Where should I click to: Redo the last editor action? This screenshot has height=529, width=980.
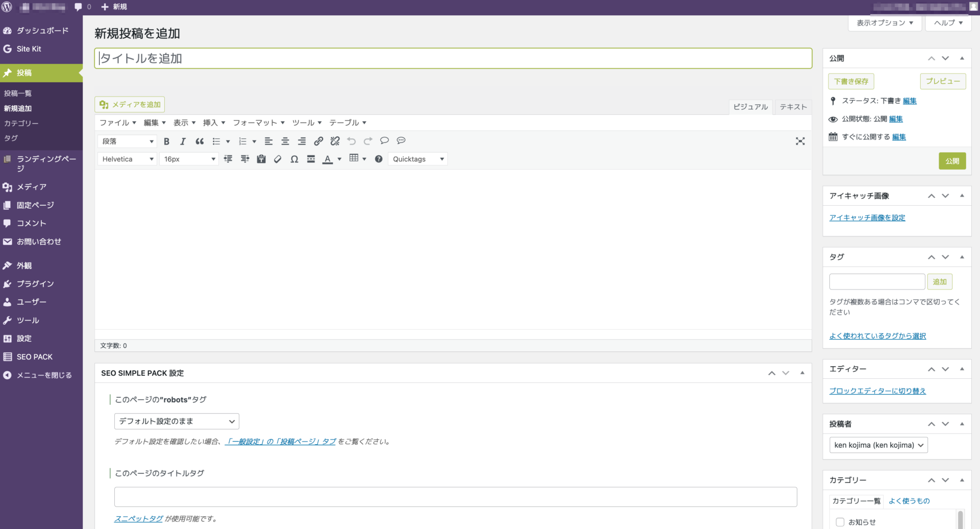click(368, 141)
